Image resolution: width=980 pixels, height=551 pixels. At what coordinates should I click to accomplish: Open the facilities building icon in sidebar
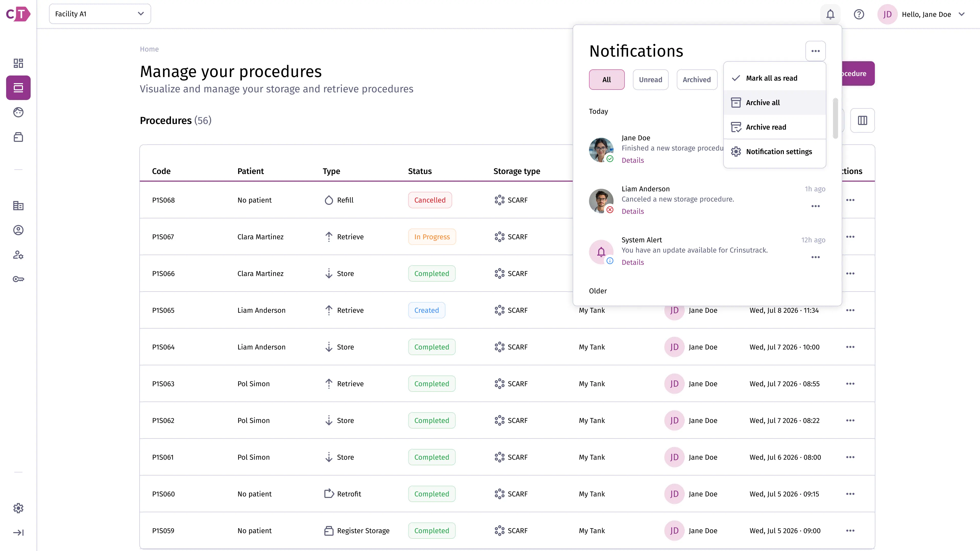(18, 206)
